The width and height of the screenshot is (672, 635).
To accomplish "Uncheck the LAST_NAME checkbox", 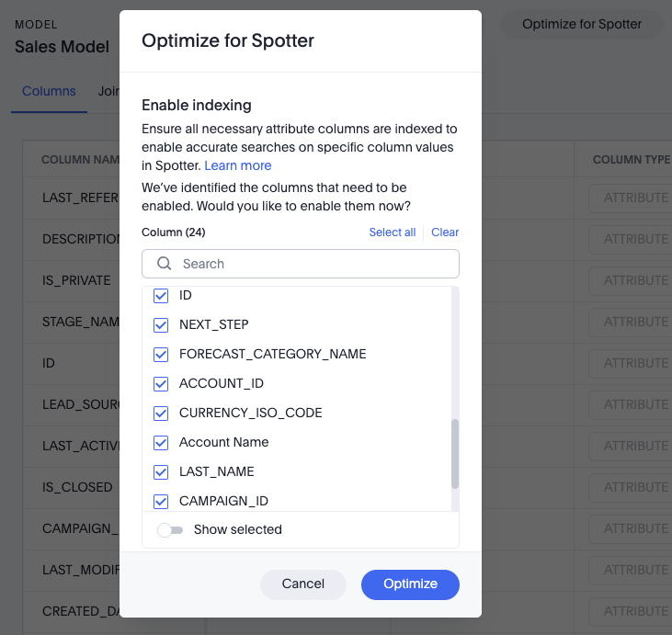I will click(x=161, y=471).
